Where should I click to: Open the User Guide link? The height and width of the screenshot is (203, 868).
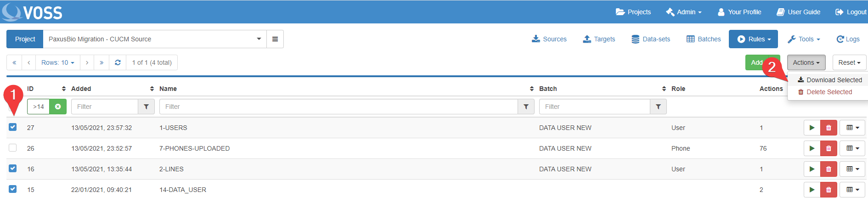[x=798, y=12]
